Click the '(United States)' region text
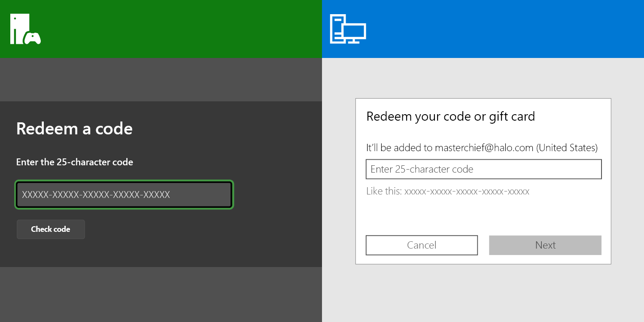Viewport: 644px width, 322px height. [567, 148]
